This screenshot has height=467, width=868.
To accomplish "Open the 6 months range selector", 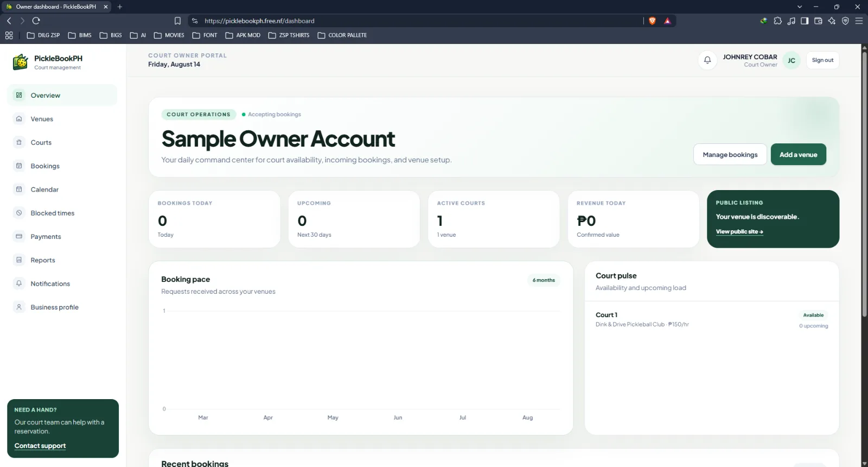I will point(544,280).
